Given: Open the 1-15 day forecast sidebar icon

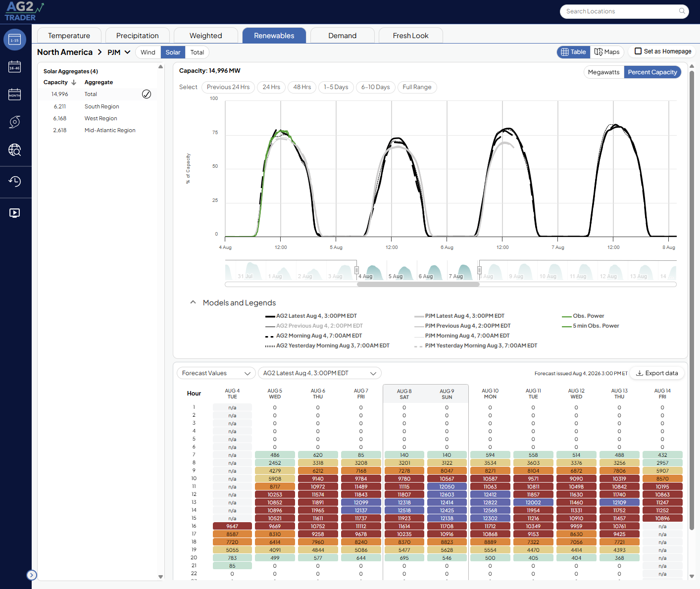Looking at the screenshot, I should pos(15,40).
